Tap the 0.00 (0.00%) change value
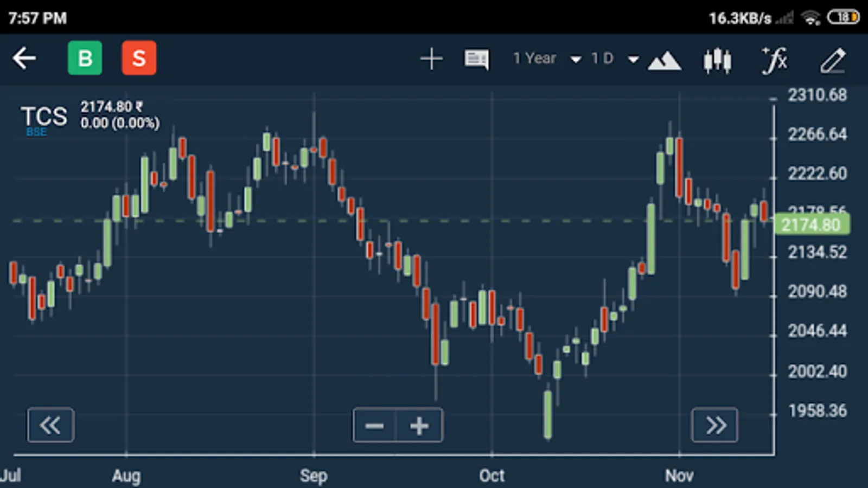The height and width of the screenshot is (488, 868). click(120, 123)
